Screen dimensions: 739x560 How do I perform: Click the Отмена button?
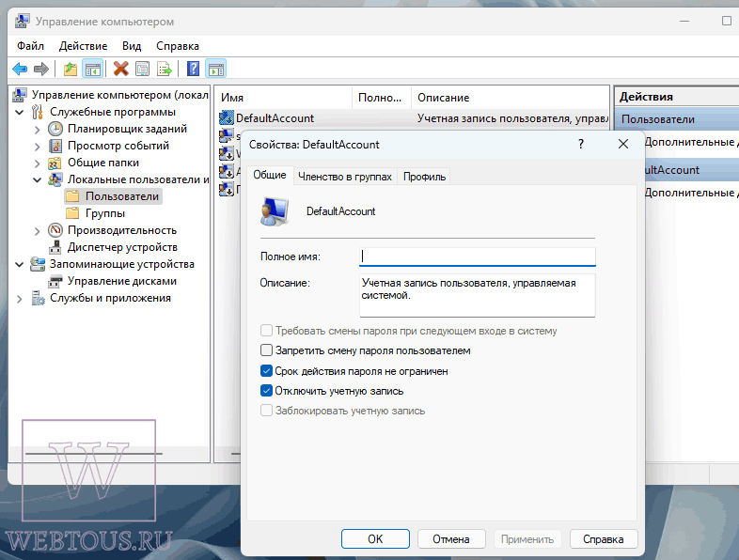[x=451, y=538]
